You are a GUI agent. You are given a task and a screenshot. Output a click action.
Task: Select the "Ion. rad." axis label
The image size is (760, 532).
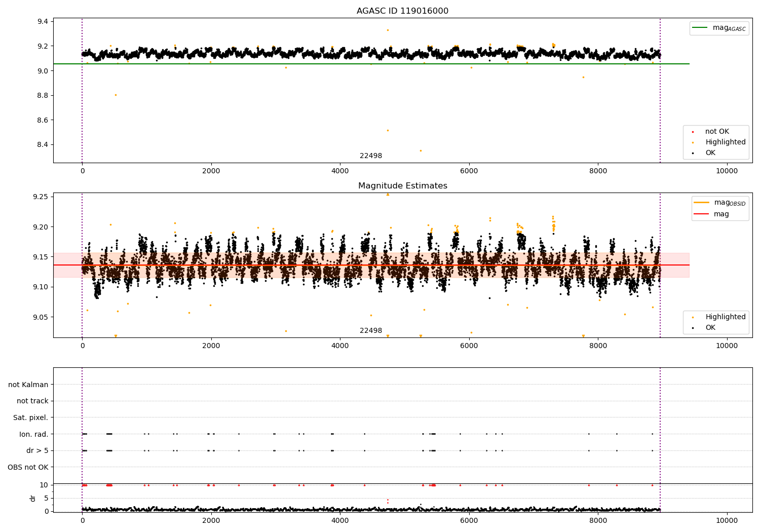point(34,434)
